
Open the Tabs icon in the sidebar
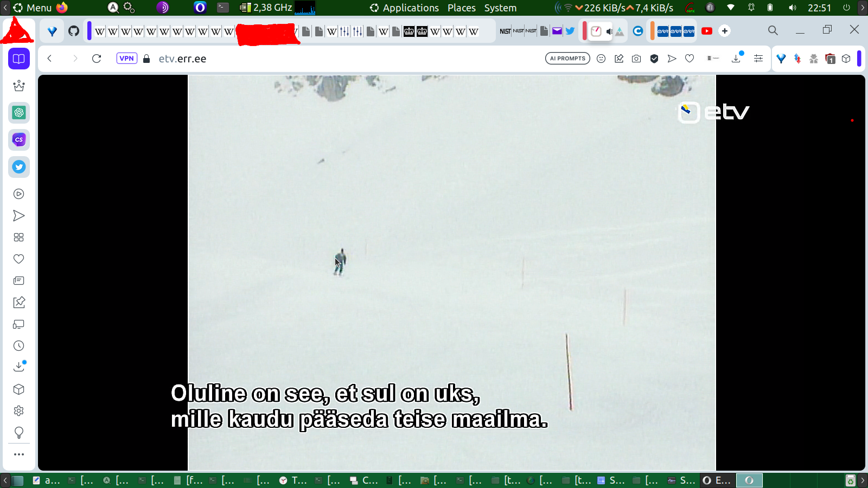pos(19,324)
